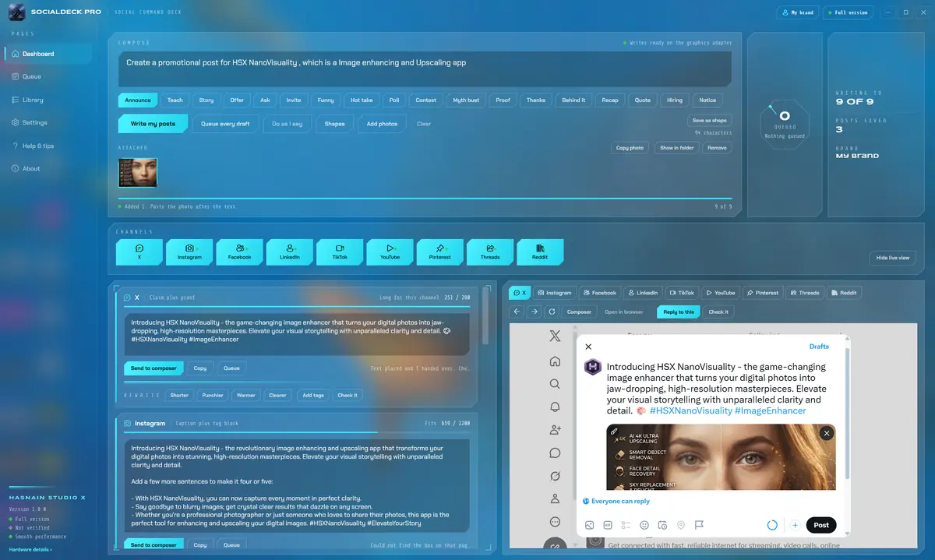Click live view forward arrow
The width and height of the screenshot is (935, 560).
tap(535, 312)
